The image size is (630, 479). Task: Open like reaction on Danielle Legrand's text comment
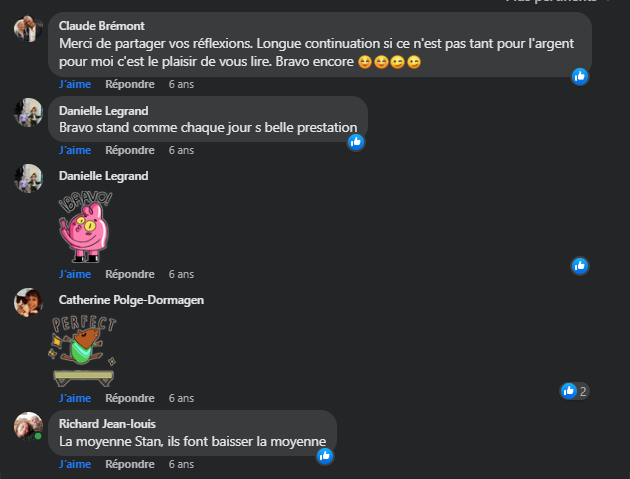click(356, 142)
